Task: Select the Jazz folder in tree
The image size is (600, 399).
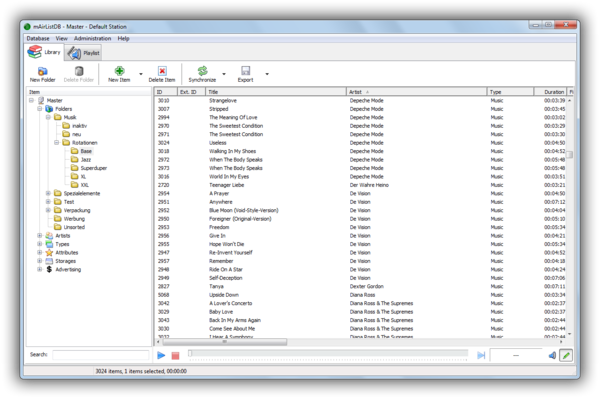Action: pyautogui.click(x=86, y=160)
